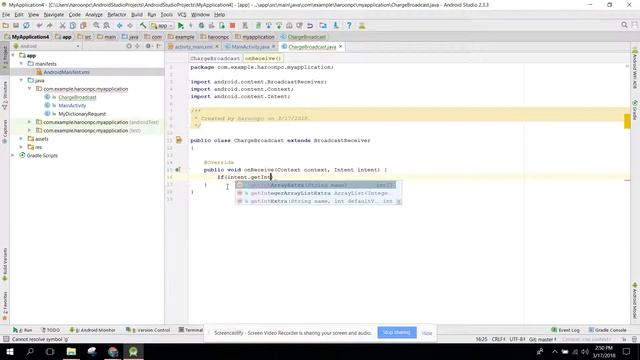The width and height of the screenshot is (640, 360).
Task: Open the Gradle Console panel
Action: [x=608, y=330]
